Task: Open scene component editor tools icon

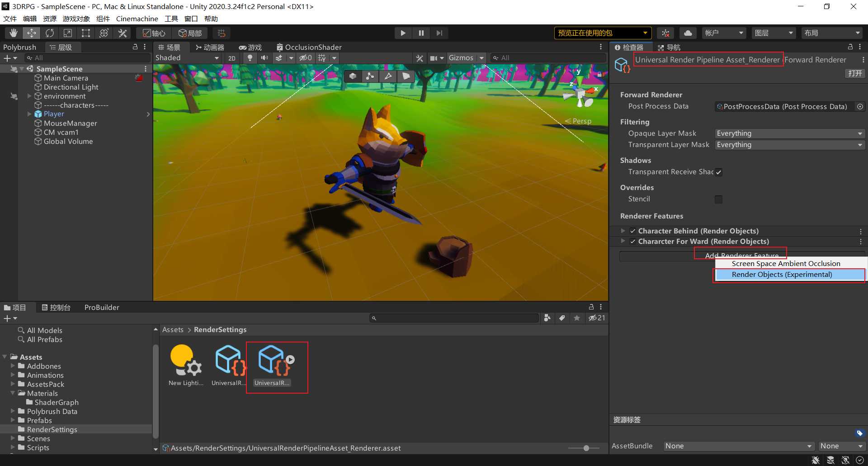Action: click(420, 58)
